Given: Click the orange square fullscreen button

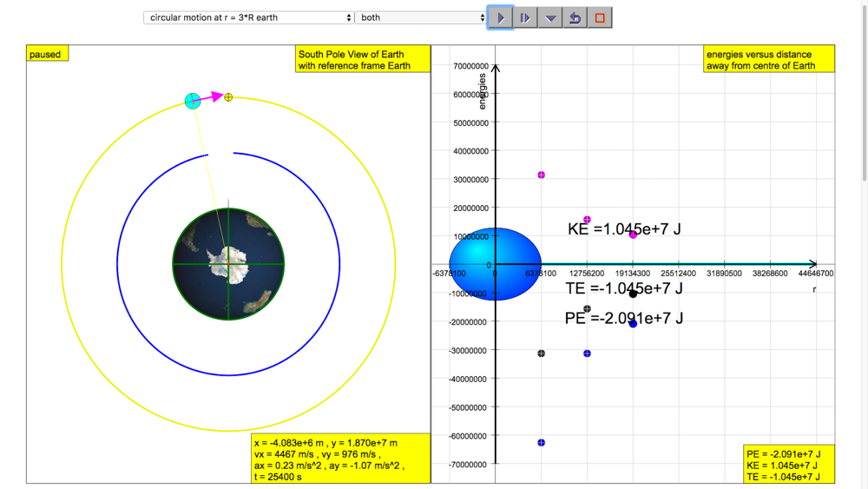Looking at the screenshot, I should (x=600, y=17).
